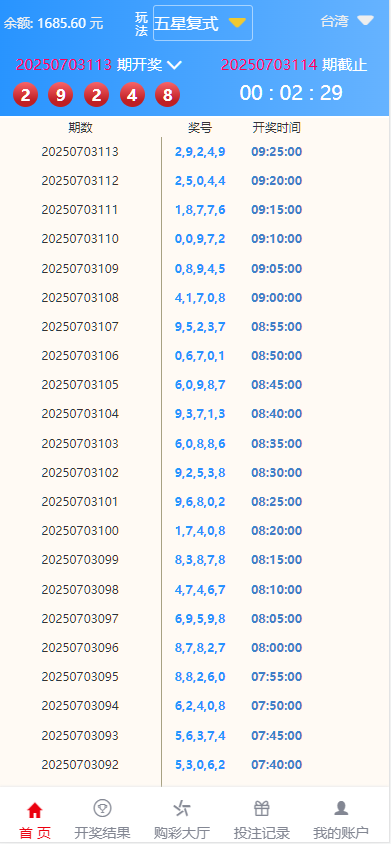Open the 五星复式 play-type dropdown

(x=203, y=23)
